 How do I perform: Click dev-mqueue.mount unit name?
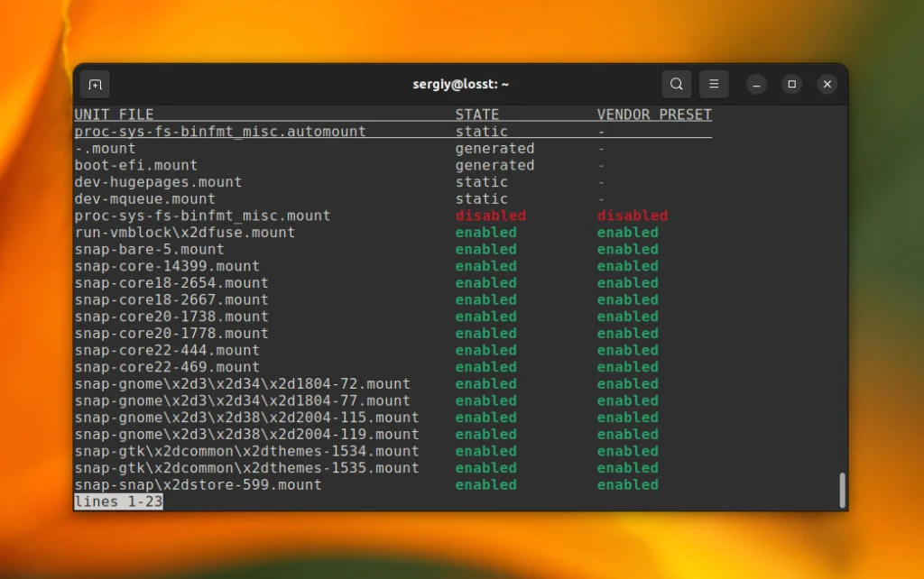point(145,198)
